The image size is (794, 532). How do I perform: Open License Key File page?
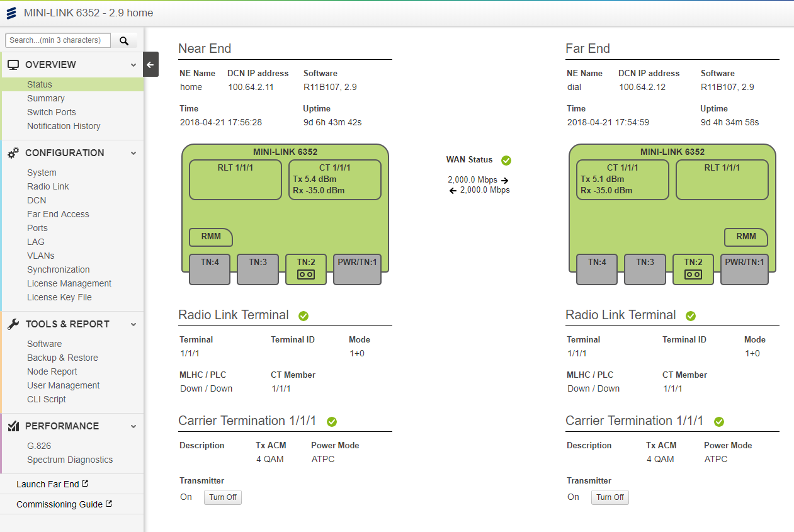[59, 297]
